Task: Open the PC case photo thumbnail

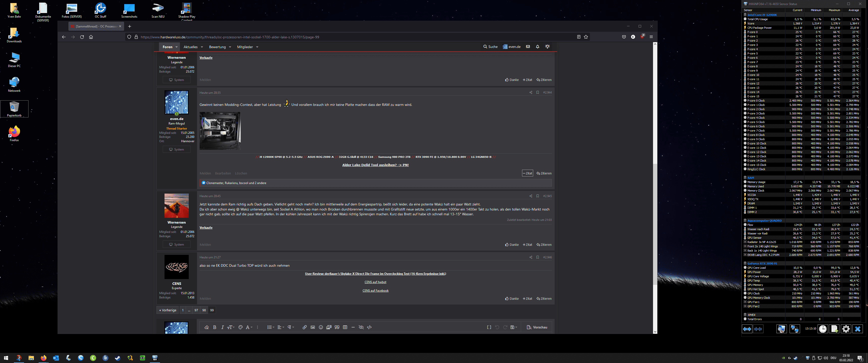Action: (220, 131)
